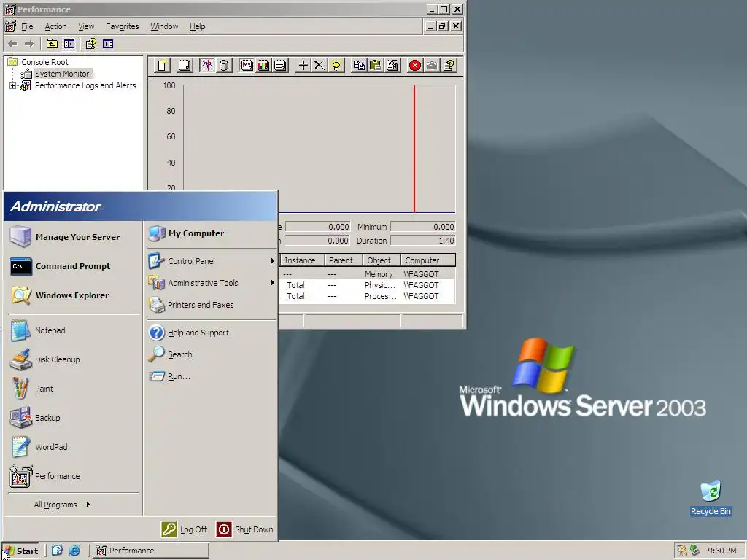Image resolution: width=747 pixels, height=560 pixels.
Task: Open the Action menu
Action: click(55, 26)
